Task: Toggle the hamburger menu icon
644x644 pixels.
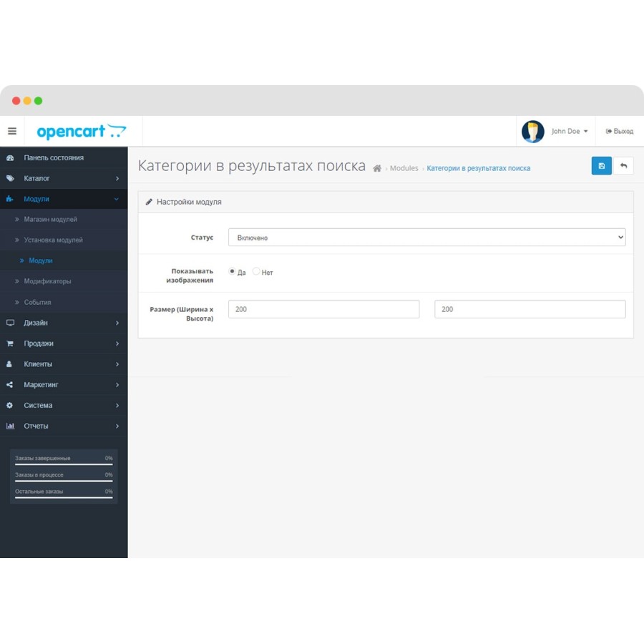Action: (x=12, y=131)
